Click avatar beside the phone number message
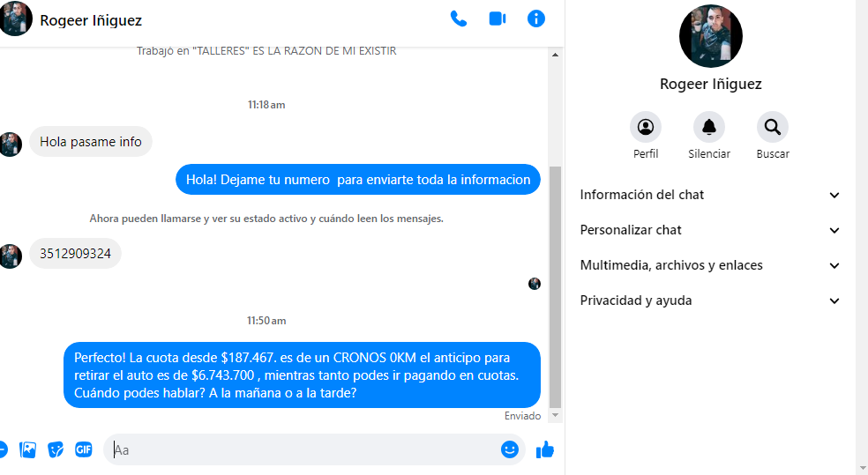The image size is (868, 475). coord(11,256)
